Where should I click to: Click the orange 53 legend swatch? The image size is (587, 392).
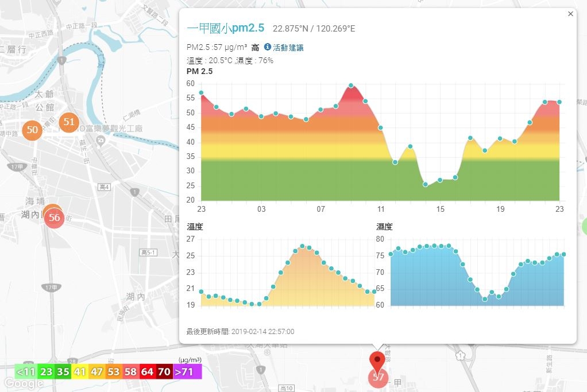pyautogui.click(x=113, y=372)
